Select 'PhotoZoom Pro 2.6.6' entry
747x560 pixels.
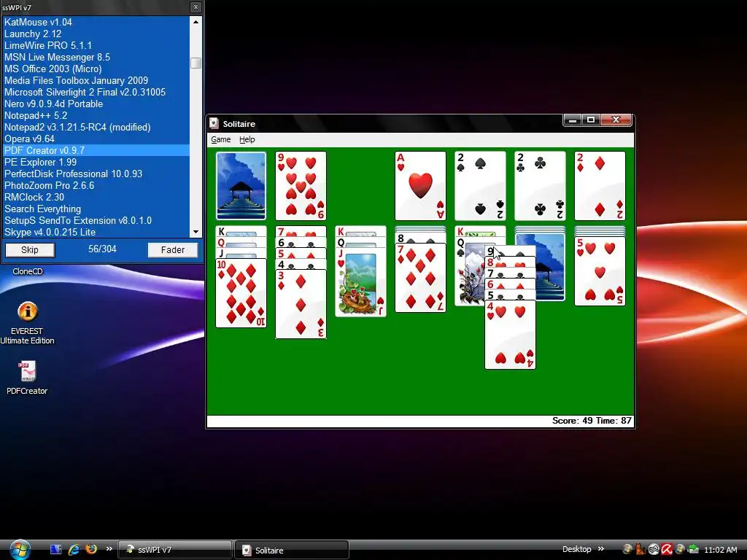[96, 185]
